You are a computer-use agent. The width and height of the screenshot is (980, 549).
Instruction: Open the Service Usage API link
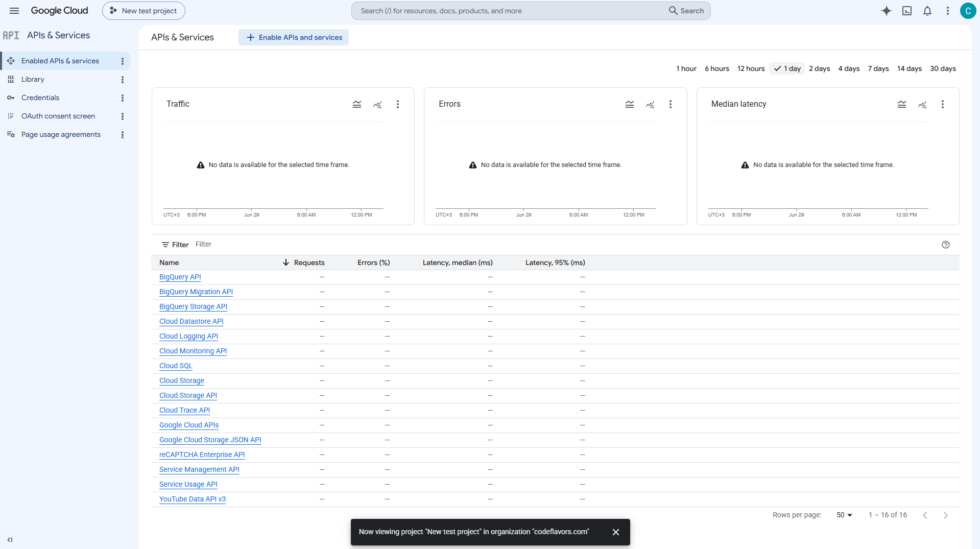pyautogui.click(x=188, y=484)
